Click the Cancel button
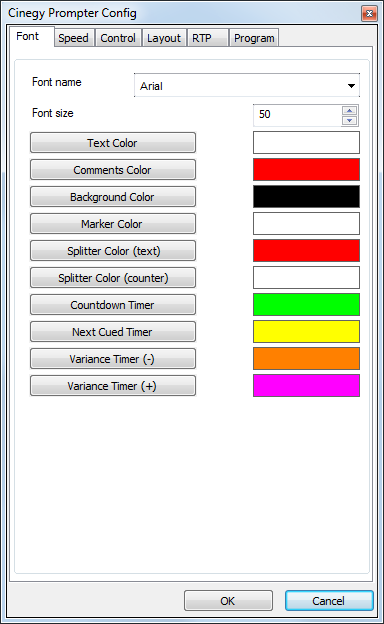Viewport: 384px width, 624px height. pos(329,601)
